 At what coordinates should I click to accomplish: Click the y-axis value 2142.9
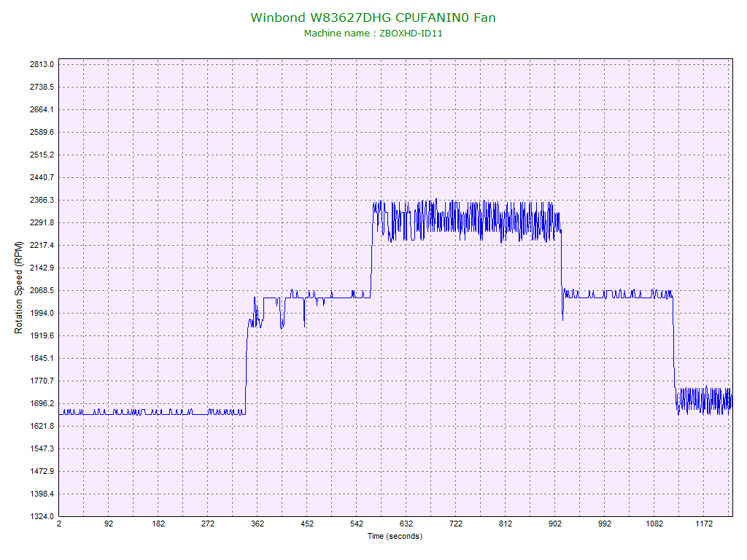point(42,268)
